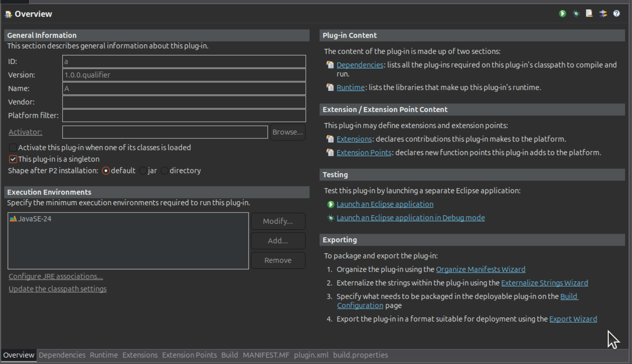This screenshot has width=632, height=364.
Task: Open the Activator link
Action: click(x=25, y=132)
